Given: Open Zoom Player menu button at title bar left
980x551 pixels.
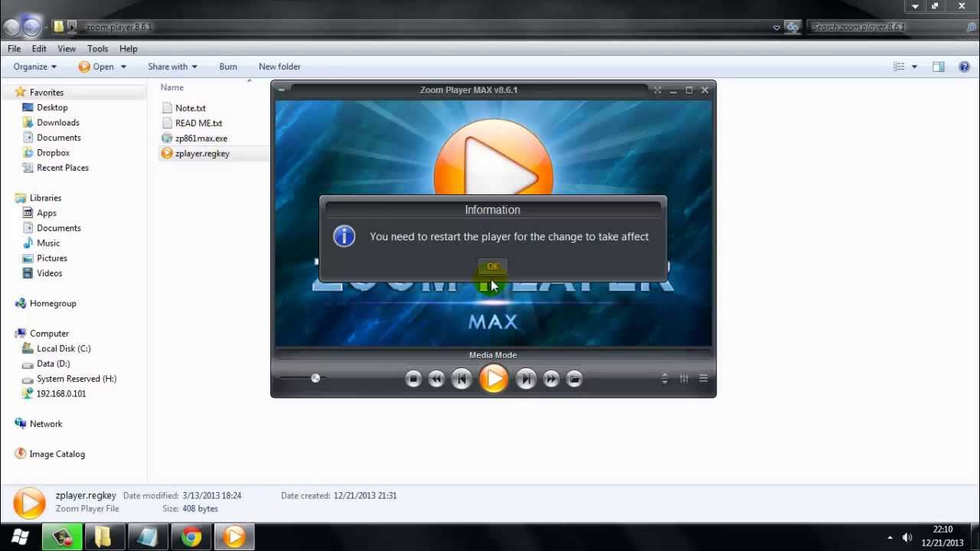Looking at the screenshot, I should point(282,90).
